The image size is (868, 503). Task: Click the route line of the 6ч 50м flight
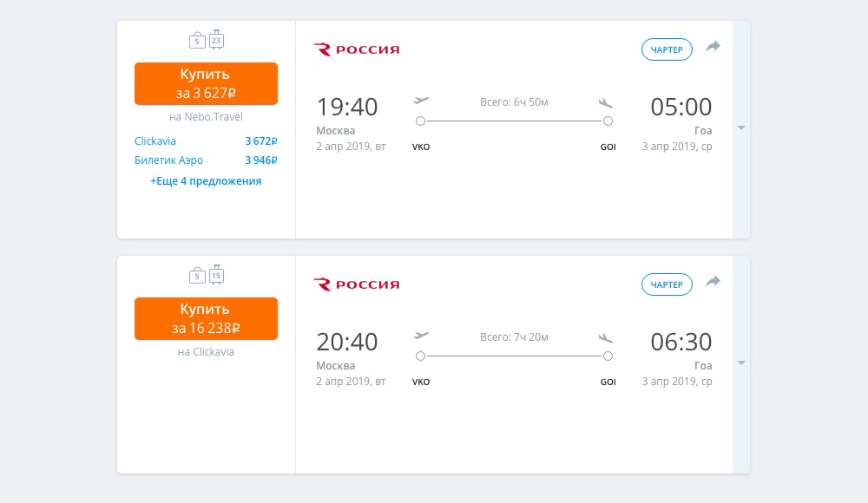click(514, 121)
